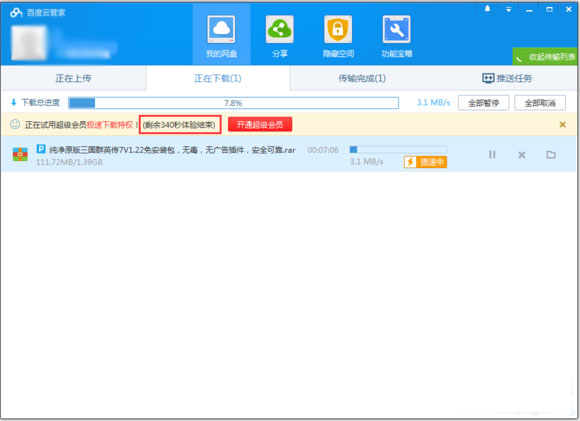Switch to the 传输完成(1) tab
Viewport: 580px width, 421px height.
pyautogui.click(x=362, y=78)
